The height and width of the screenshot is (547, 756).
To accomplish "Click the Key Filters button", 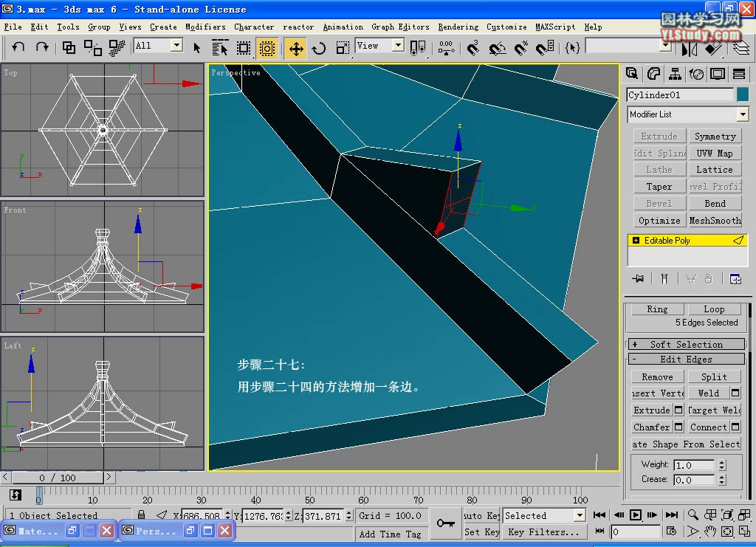I will click(x=544, y=532).
